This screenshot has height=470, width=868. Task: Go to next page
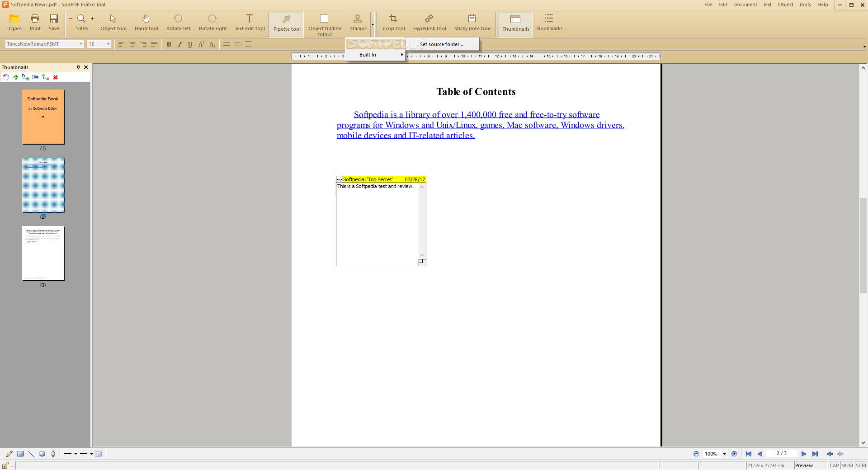pyautogui.click(x=804, y=454)
